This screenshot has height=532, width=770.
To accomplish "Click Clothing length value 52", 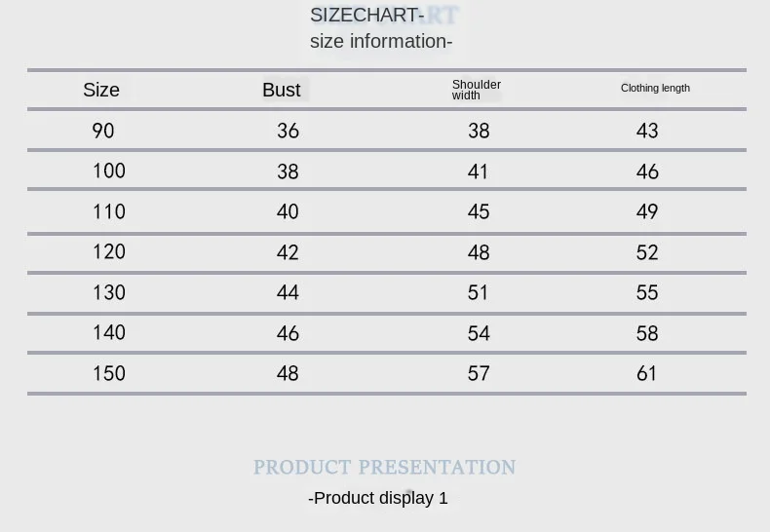I will coord(647,252).
